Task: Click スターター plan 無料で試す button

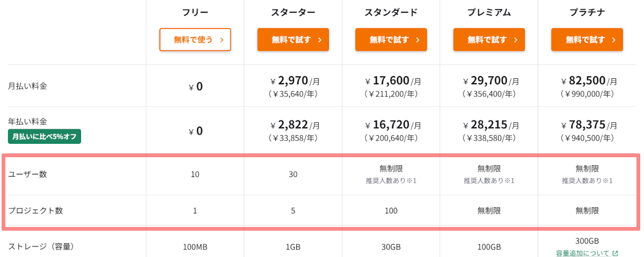Action: tap(292, 40)
